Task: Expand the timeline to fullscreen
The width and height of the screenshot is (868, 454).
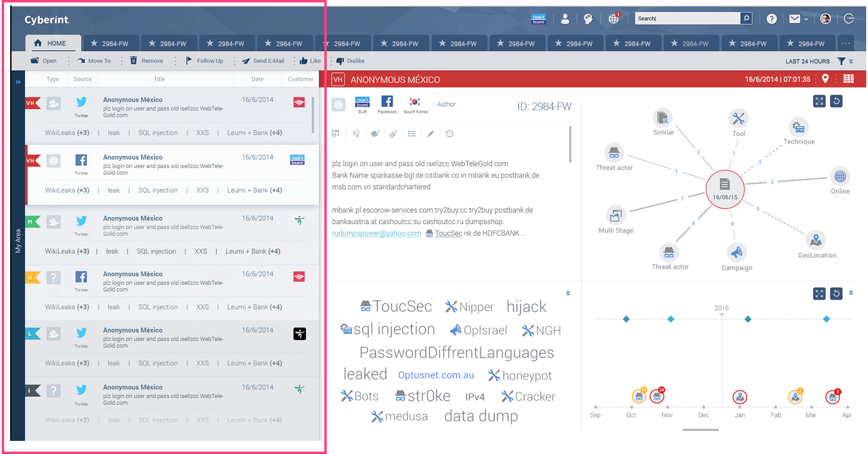Action: pyautogui.click(x=819, y=293)
